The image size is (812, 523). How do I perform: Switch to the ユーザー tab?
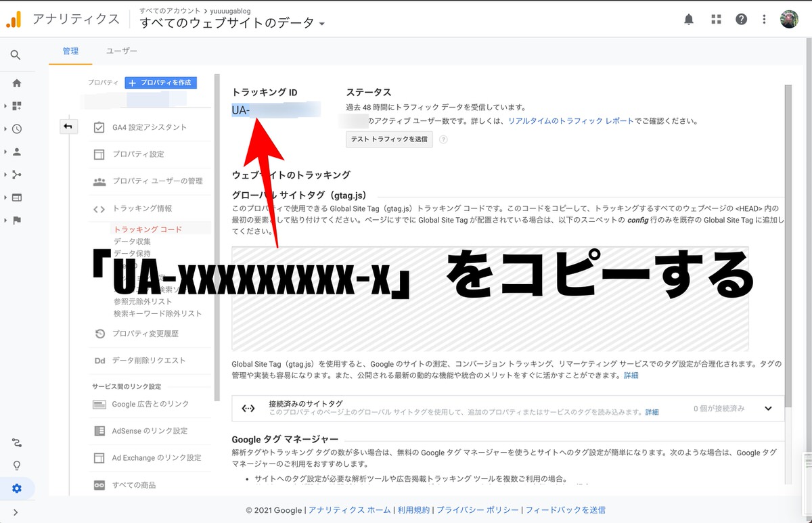(x=122, y=51)
